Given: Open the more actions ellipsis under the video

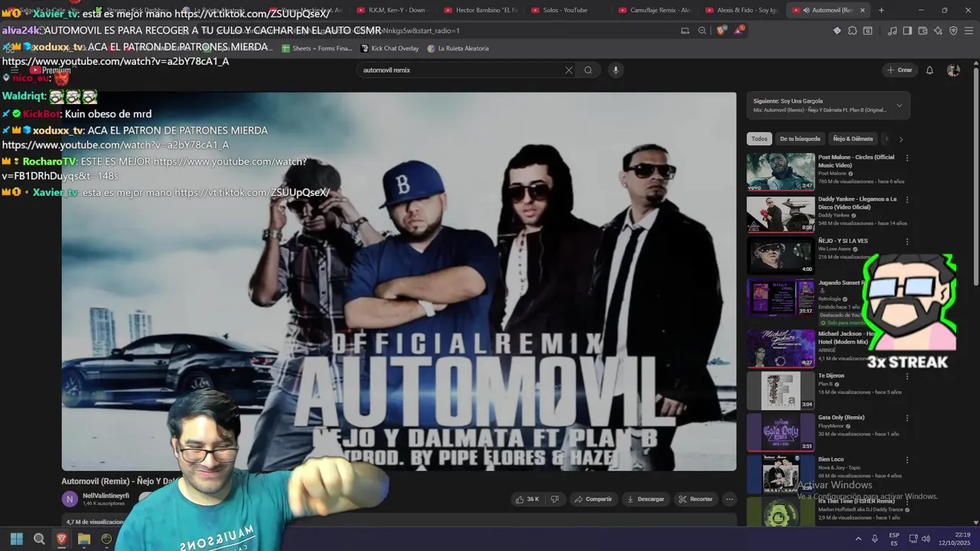Looking at the screenshot, I should point(729,499).
